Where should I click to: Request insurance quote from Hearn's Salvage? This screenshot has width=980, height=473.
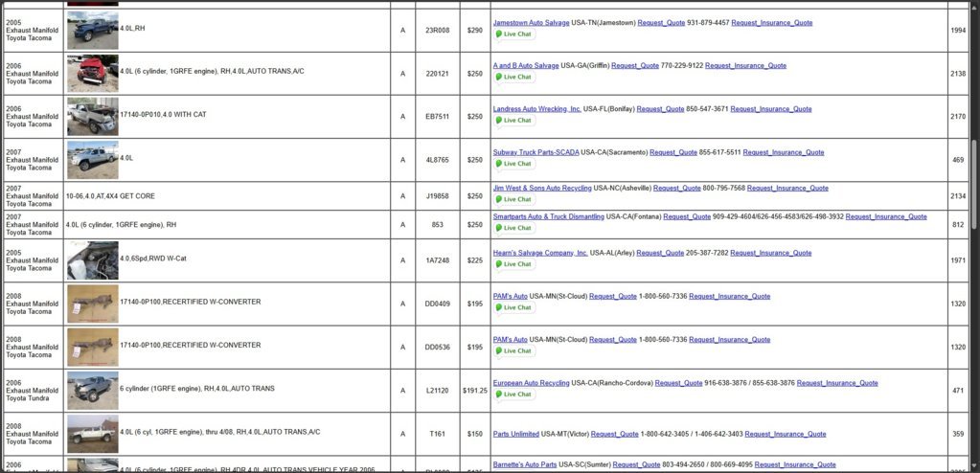tap(770, 253)
